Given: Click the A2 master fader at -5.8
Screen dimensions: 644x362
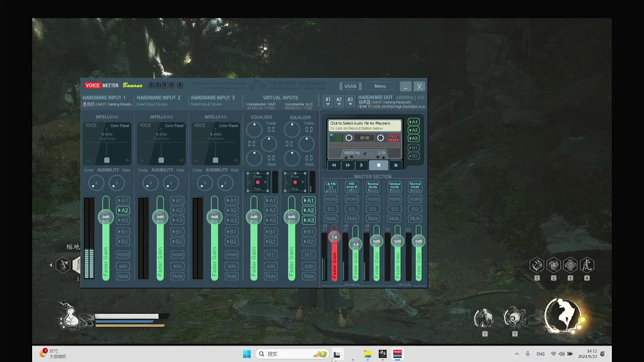Looking at the screenshot, I should point(355,244).
